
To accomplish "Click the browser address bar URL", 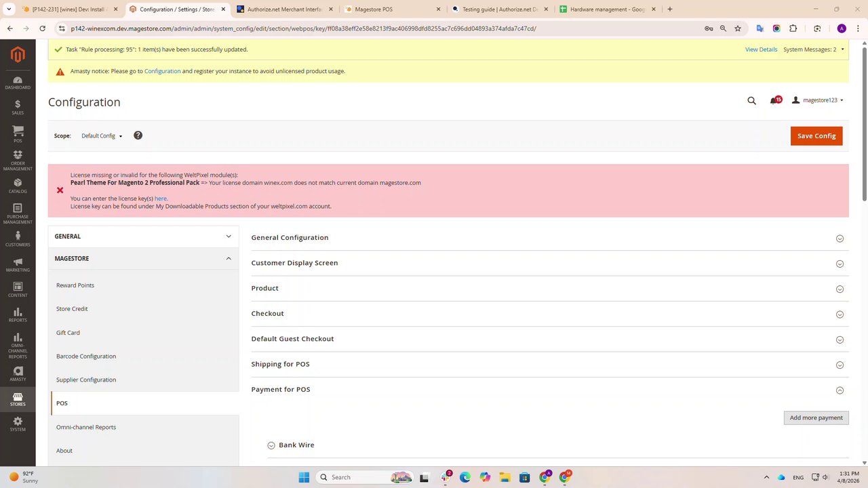I will pos(304,28).
